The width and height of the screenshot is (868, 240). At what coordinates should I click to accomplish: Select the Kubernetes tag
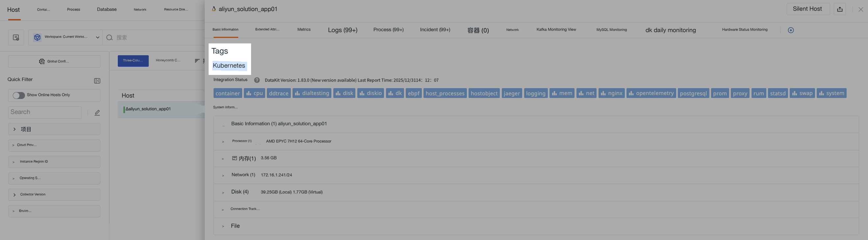(x=229, y=66)
